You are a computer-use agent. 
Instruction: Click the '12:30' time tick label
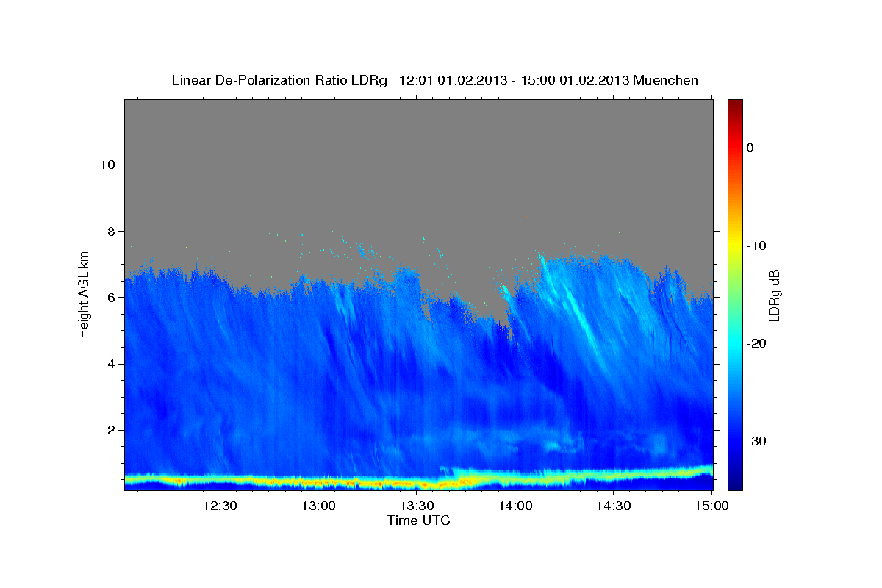(x=220, y=506)
